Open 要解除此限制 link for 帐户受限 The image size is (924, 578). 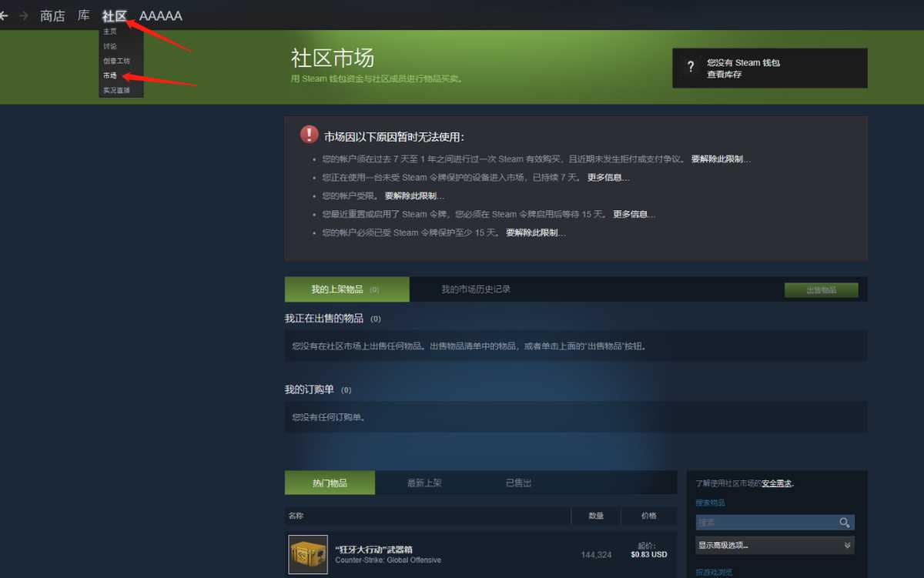tap(414, 196)
